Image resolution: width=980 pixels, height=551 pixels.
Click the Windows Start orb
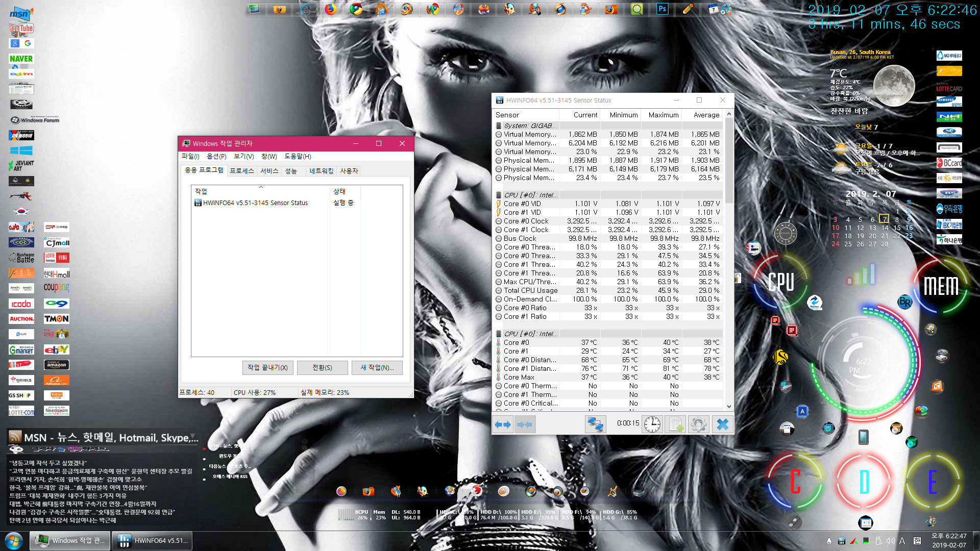pos(13,541)
